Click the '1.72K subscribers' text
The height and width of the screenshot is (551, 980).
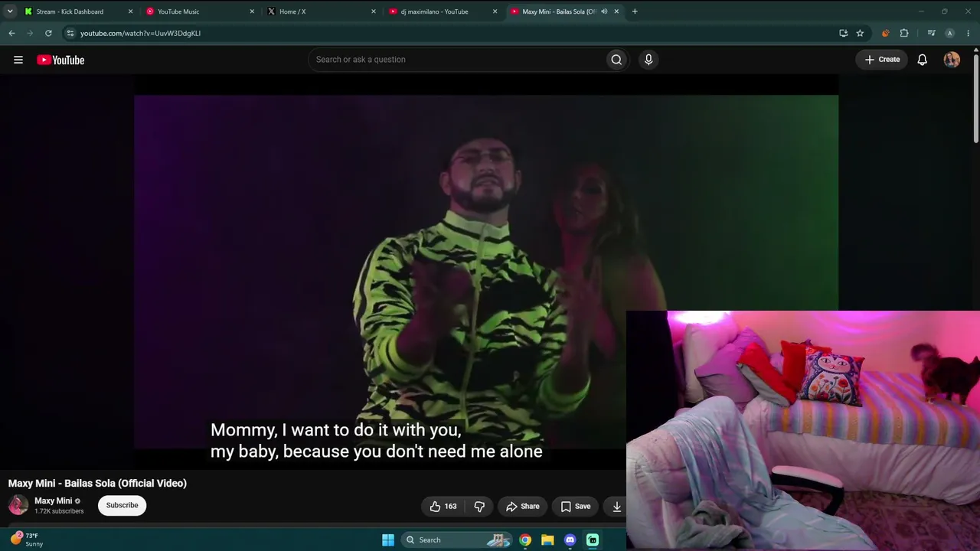click(x=59, y=511)
